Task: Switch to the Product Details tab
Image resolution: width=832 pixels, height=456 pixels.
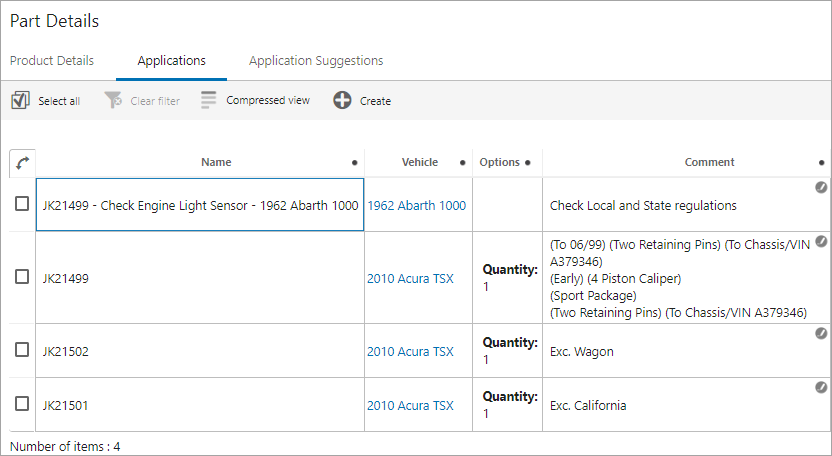Action: (52, 61)
